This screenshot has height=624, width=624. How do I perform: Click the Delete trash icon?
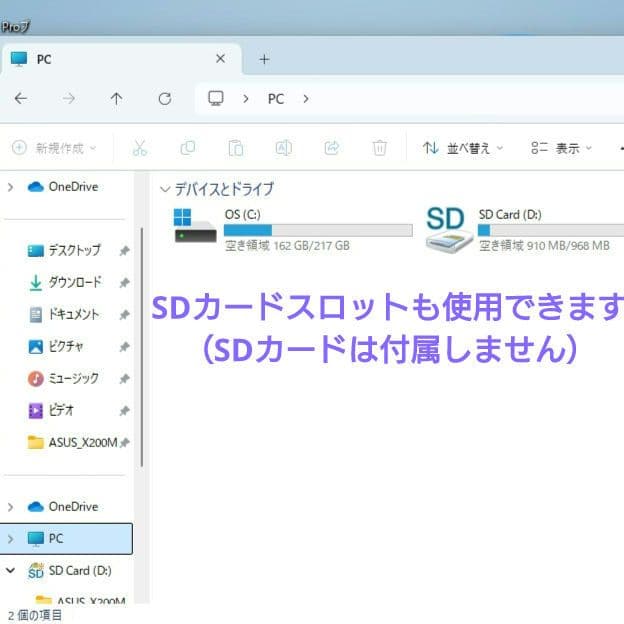380,148
